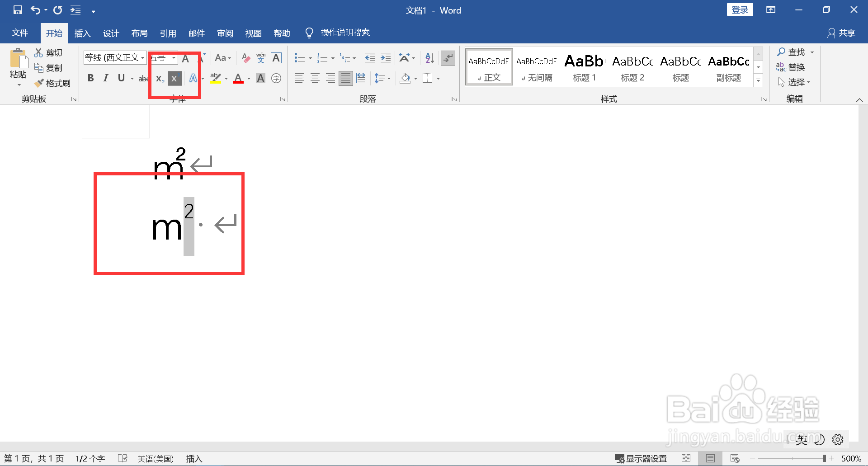This screenshot has height=466, width=868.
Task: Expand bullet list options
Action: coord(310,58)
